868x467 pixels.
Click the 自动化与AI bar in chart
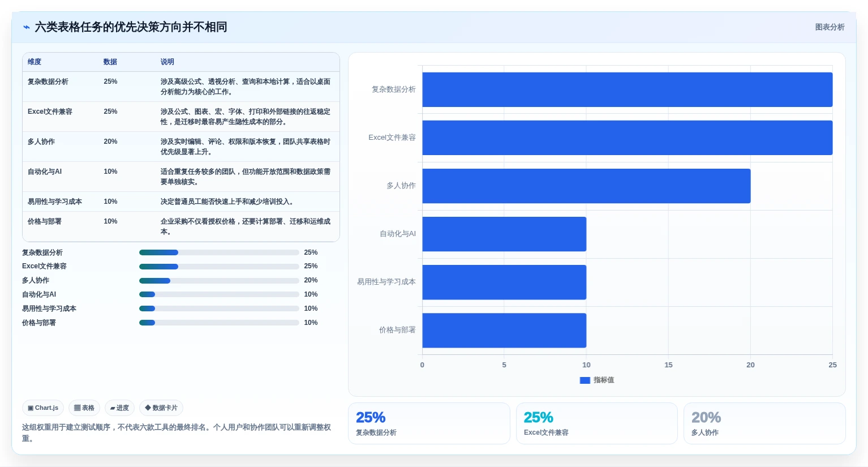(504, 234)
